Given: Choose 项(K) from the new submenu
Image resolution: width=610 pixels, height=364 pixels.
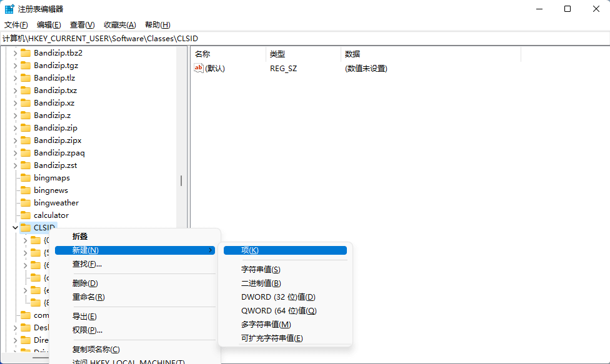Looking at the screenshot, I should click(250, 250).
